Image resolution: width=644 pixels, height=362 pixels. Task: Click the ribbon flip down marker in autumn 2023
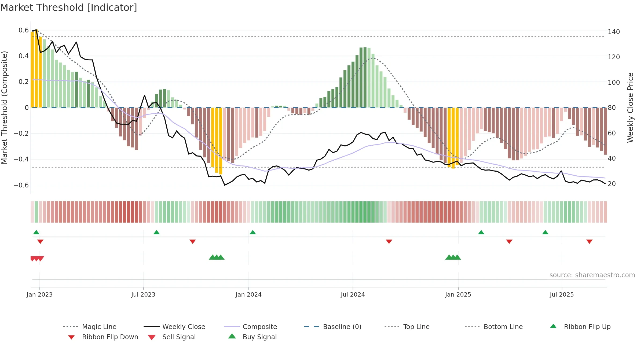coord(192,242)
